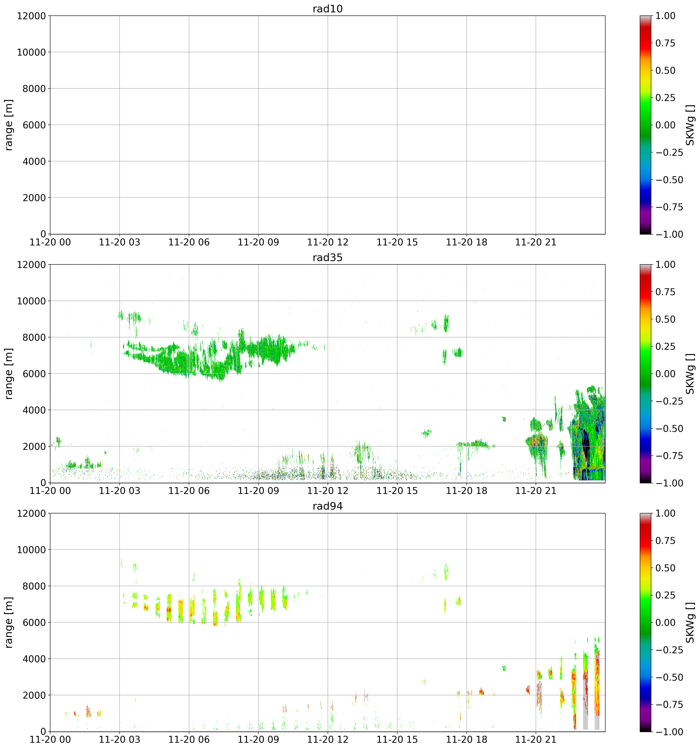Click the rad10 '11-20 12' x-axis tick

(x=327, y=242)
